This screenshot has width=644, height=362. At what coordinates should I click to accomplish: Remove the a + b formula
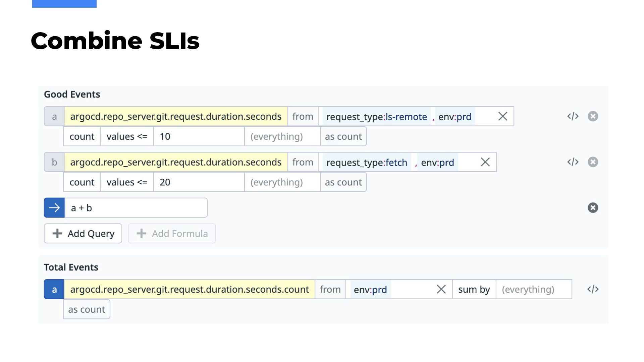click(x=593, y=208)
